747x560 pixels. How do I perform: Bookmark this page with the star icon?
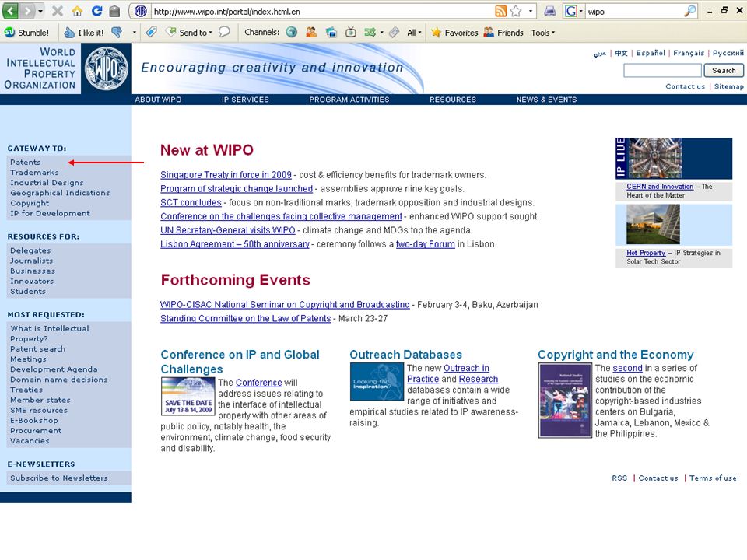click(x=516, y=11)
